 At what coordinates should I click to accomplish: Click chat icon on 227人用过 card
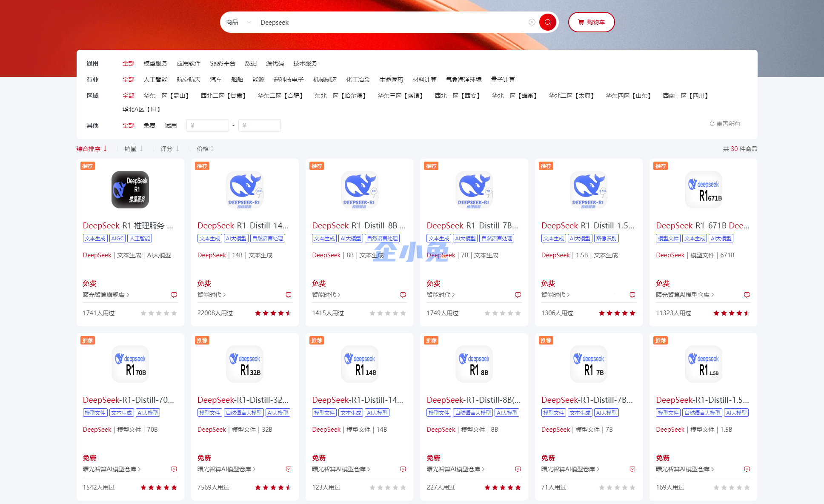518,469
